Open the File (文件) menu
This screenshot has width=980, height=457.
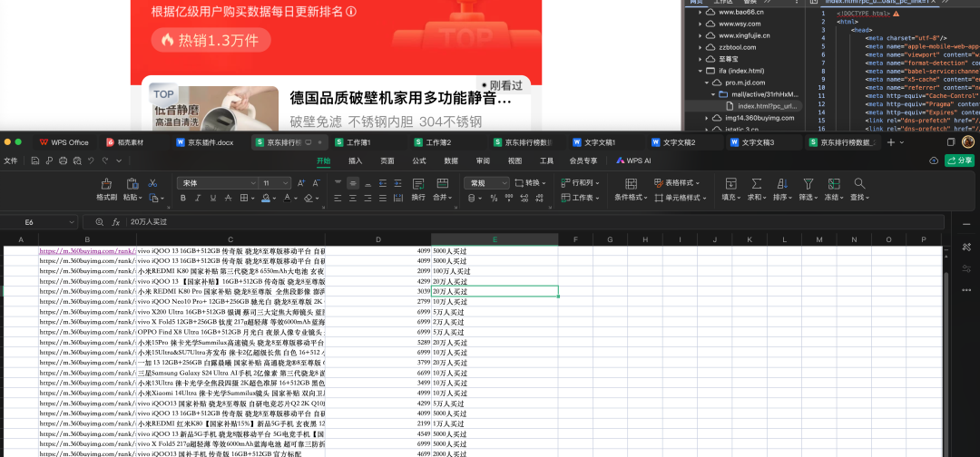pyautogui.click(x=11, y=160)
